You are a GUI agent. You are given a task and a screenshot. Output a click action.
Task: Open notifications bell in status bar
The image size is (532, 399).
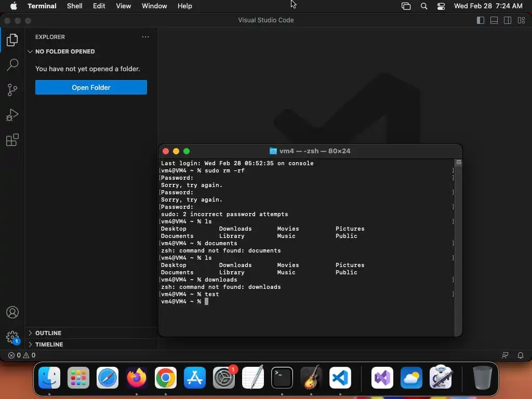pyautogui.click(x=521, y=355)
